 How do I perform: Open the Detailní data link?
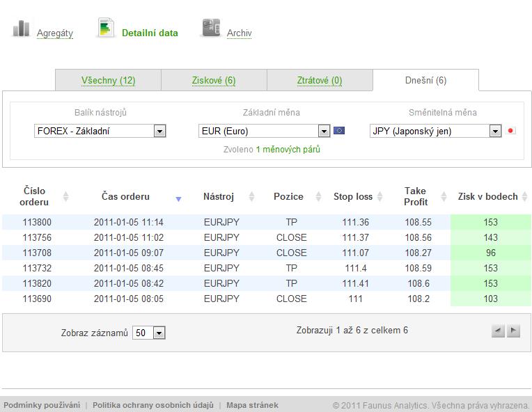[x=150, y=33]
